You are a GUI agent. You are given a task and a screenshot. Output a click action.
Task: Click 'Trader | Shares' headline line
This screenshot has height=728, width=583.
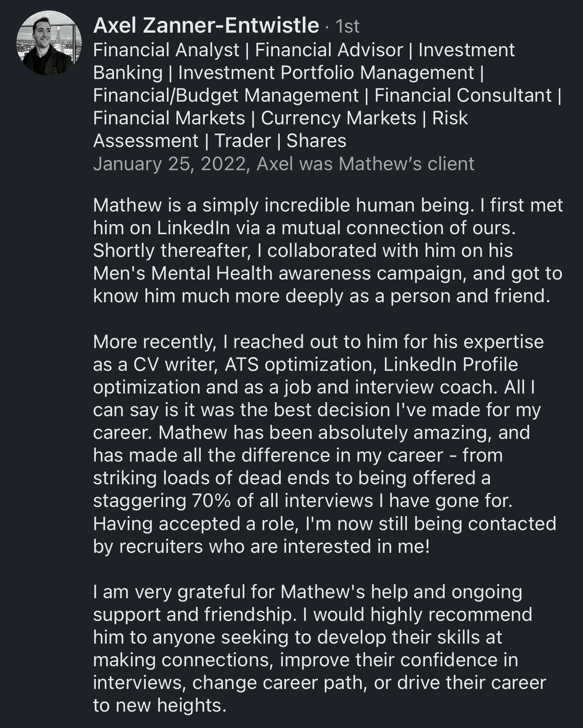click(x=280, y=141)
